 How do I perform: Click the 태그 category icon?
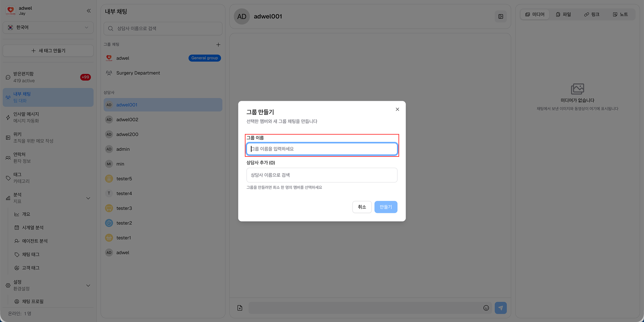[x=8, y=178]
